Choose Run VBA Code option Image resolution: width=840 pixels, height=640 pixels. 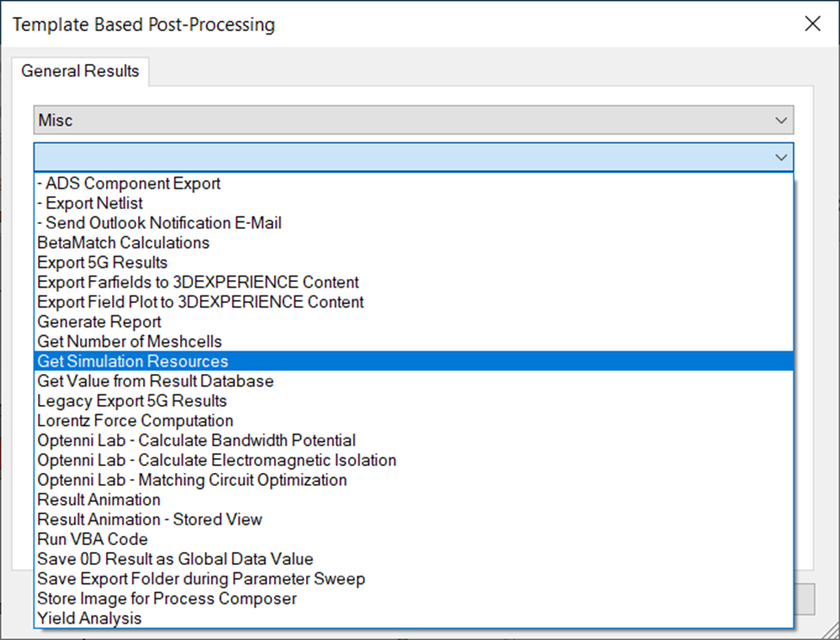[x=414, y=539]
